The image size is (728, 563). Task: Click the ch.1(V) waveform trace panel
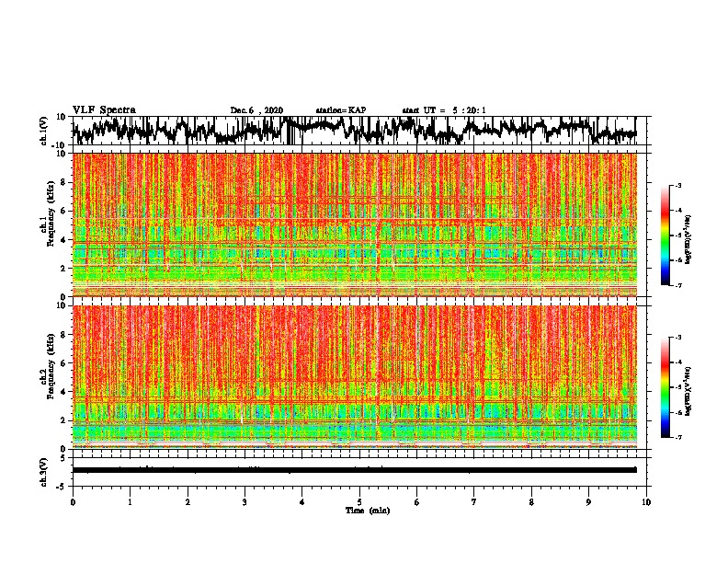point(359,131)
